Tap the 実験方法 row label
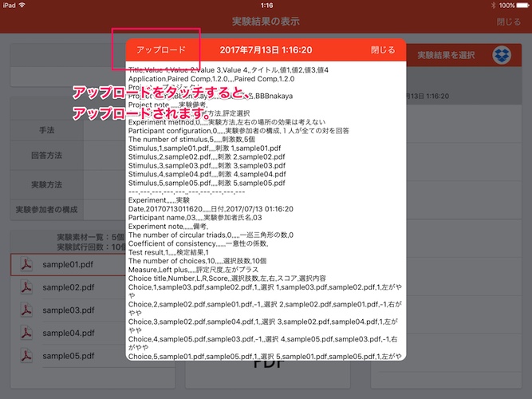The width and height of the screenshot is (532, 399). tap(46, 184)
